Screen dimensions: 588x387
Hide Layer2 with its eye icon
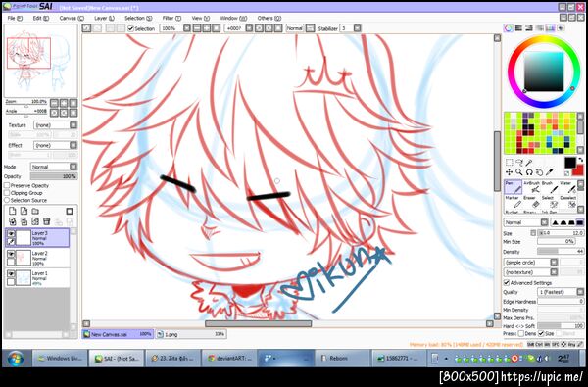pyautogui.click(x=11, y=255)
